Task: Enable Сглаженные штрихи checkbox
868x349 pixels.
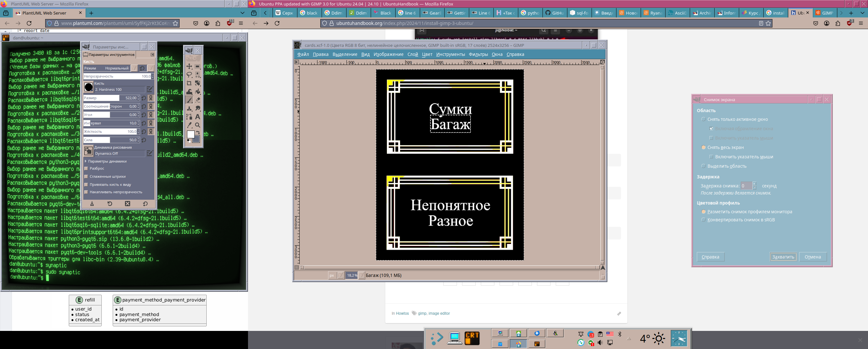Action: [86, 176]
